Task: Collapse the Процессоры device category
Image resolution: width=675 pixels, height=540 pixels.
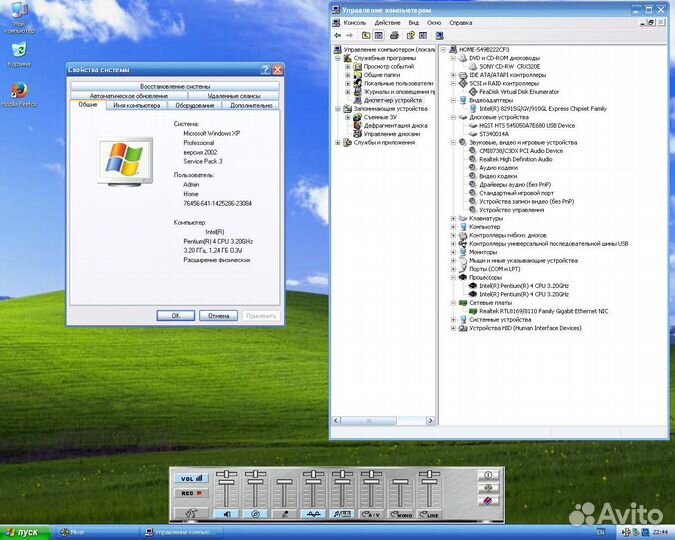Action: click(x=453, y=277)
